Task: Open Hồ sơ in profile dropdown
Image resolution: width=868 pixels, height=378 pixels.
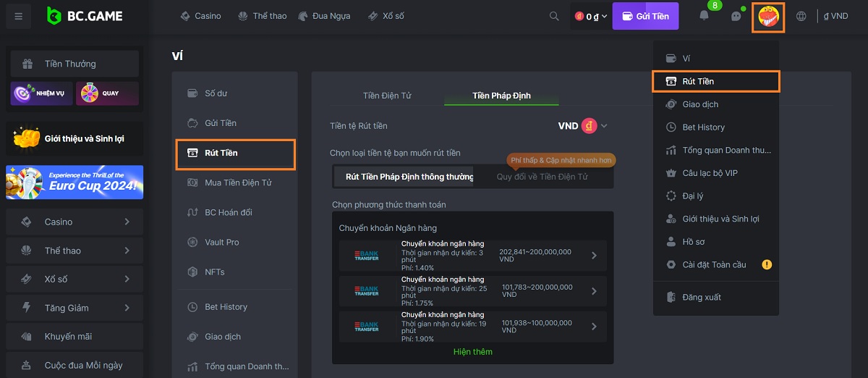Action: 716,242
